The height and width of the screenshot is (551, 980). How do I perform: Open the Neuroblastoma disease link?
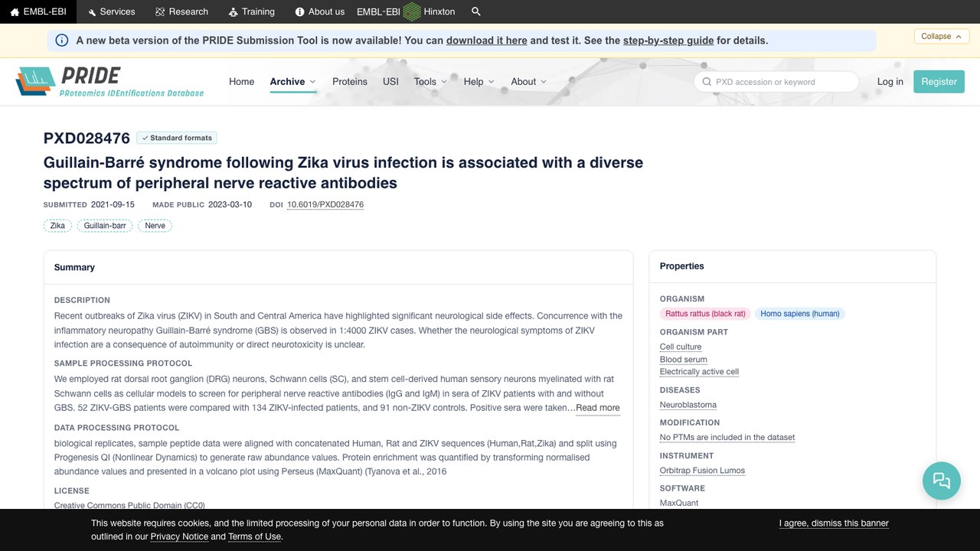pos(688,404)
